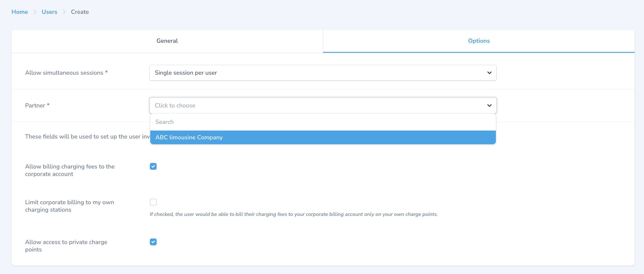Viewport: 644px width, 274px height.
Task: Click the Partner field label
Action: (35, 106)
